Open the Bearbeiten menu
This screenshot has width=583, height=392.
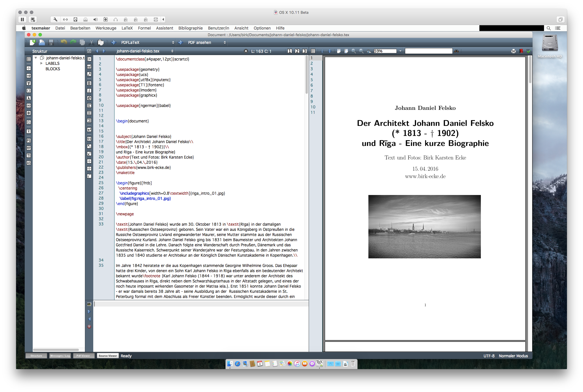[80, 28]
